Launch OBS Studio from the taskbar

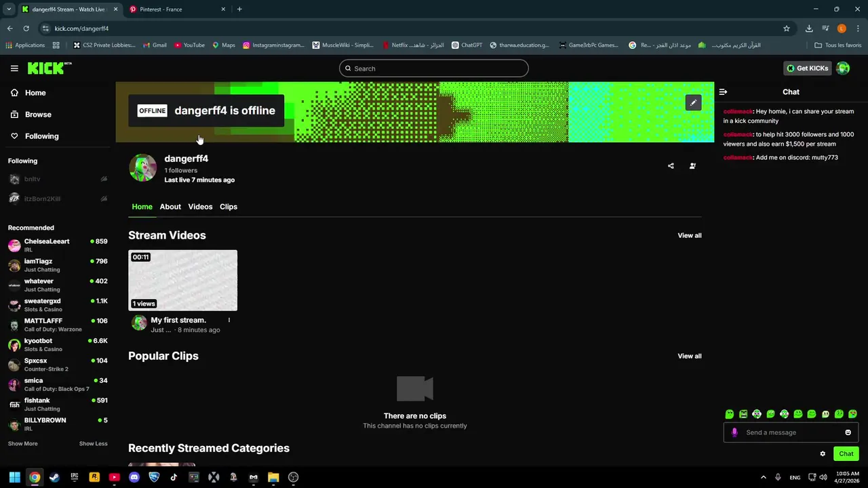point(293,477)
